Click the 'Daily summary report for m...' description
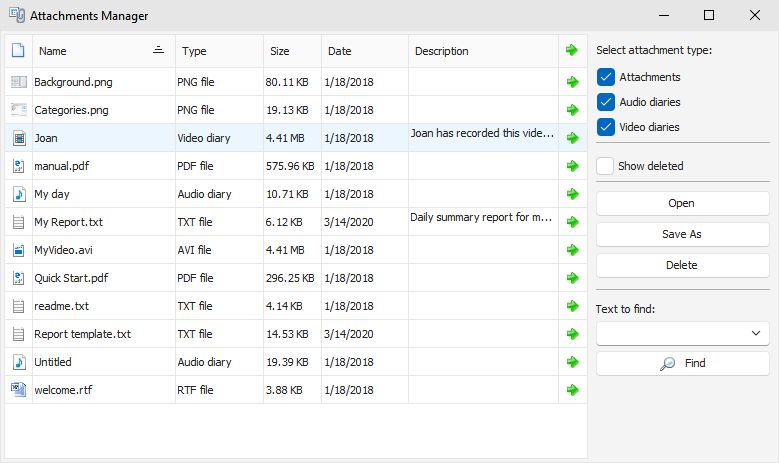Viewport: 779px width, 463px height. (481, 217)
